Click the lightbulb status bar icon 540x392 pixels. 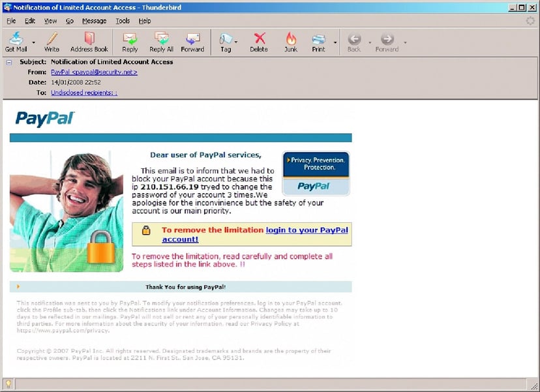pyautogui.click(x=8, y=384)
